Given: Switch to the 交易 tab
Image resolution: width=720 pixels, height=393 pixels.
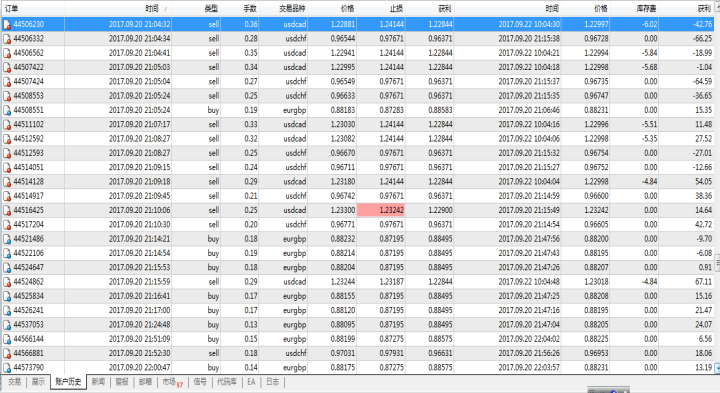Looking at the screenshot, I should click(14, 382).
